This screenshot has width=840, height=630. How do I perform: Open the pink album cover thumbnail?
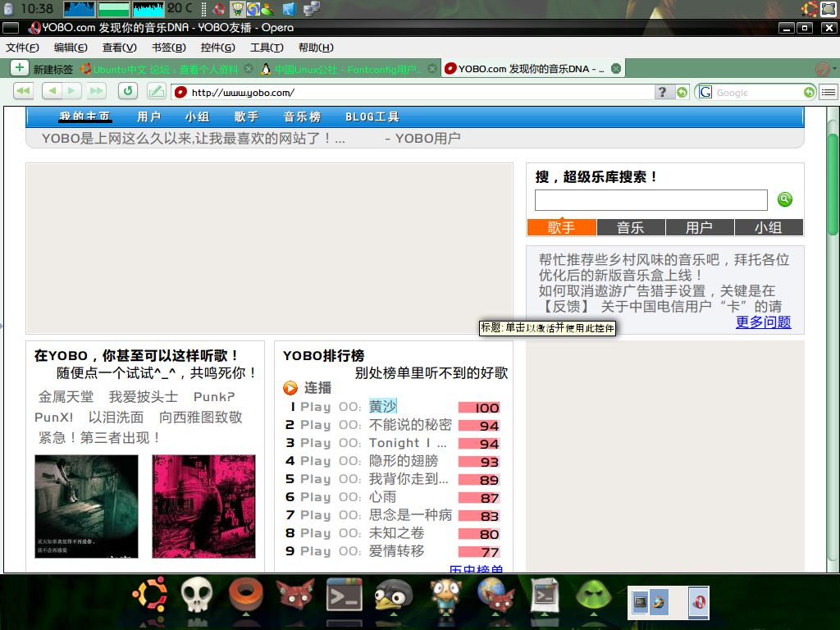(203, 506)
